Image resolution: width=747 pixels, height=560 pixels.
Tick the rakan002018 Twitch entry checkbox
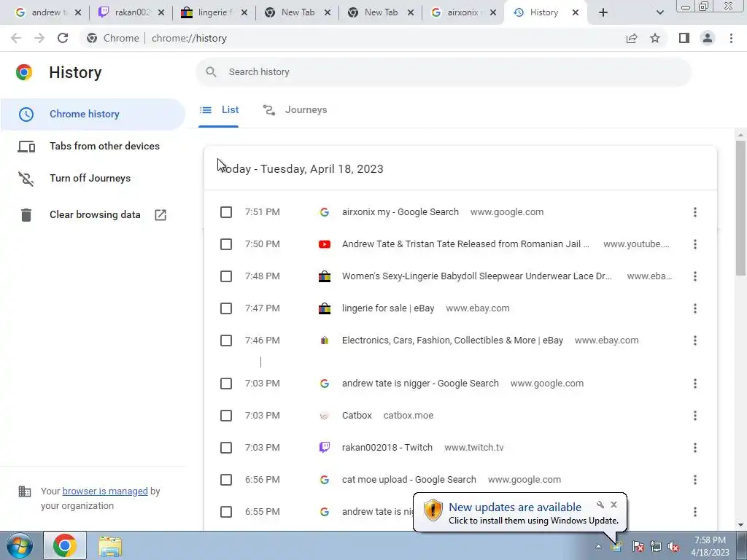click(x=226, y=448)
